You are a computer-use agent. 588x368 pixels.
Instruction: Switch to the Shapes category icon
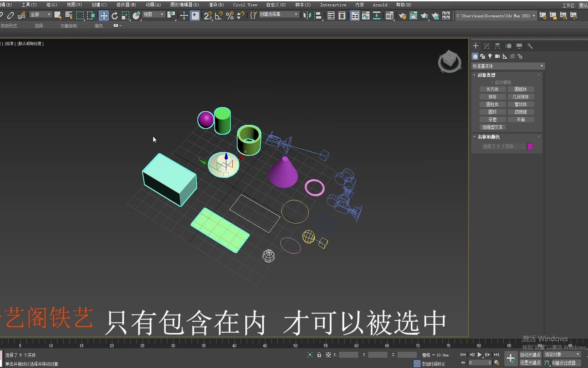[x=483, y=56]
